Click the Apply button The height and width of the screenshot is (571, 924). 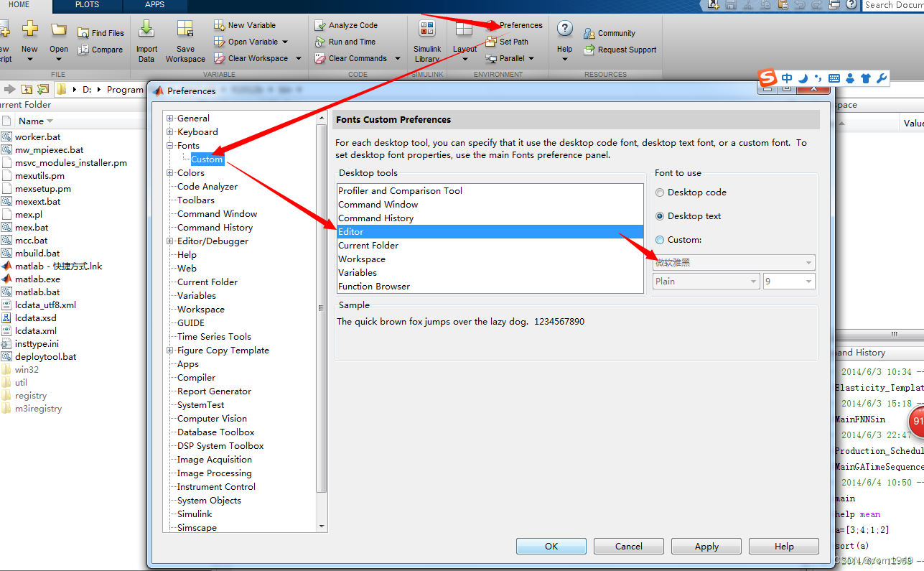tap(706, 547)
